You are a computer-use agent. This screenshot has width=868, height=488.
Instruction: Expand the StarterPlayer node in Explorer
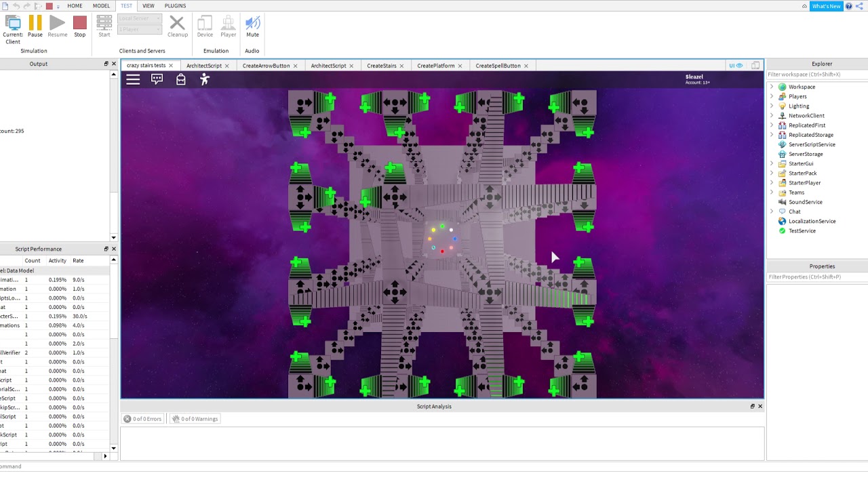click(x=772, y=183)
